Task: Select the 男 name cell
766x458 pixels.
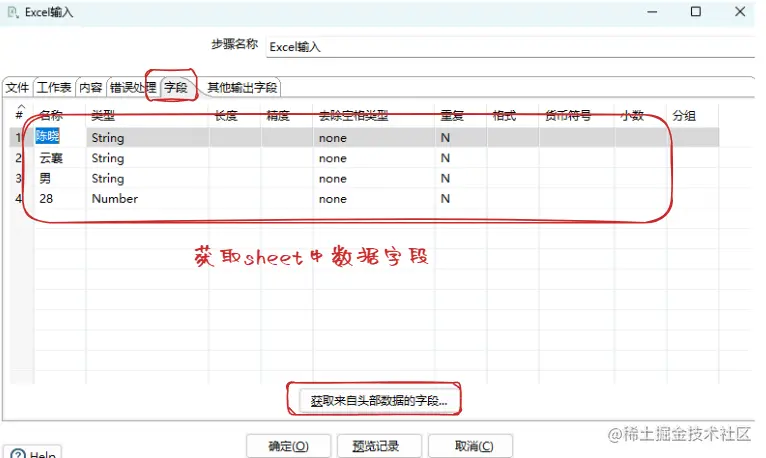Action: pyautogui.click(x=60, y=178)
